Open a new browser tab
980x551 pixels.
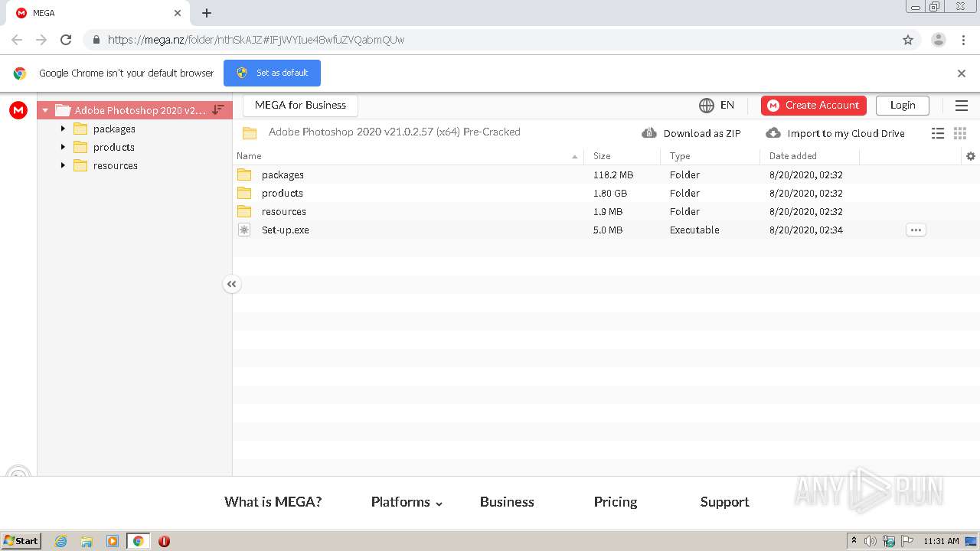pyautogui.click(x=207, y=13)
